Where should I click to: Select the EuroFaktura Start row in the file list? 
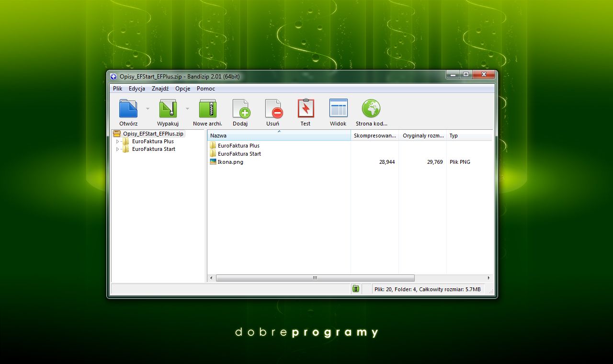pyautogui.click(x=239, y=154)
